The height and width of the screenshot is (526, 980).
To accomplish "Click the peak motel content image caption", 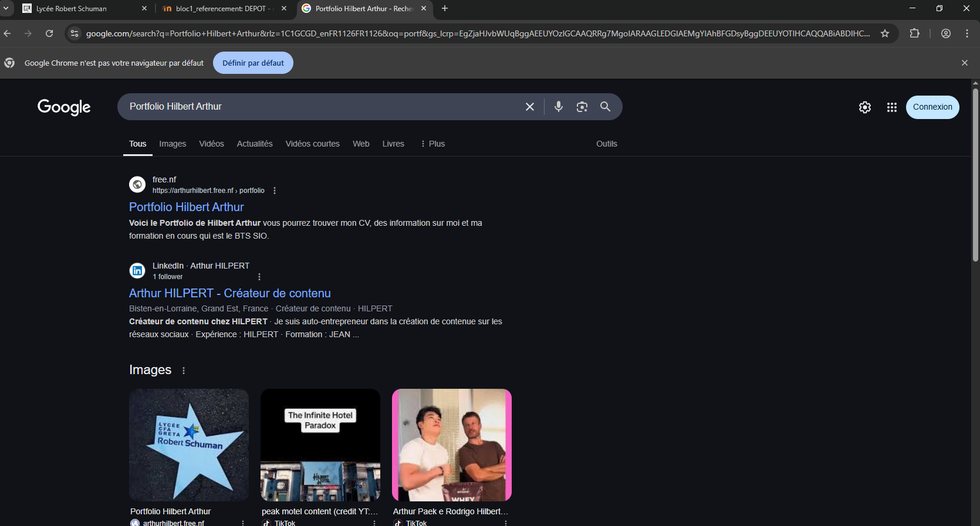I will click(320, 511).
